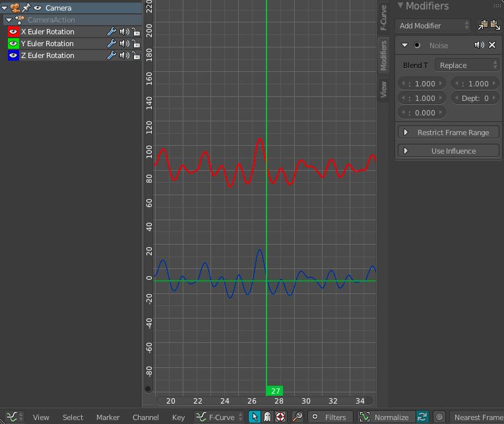Toggle the ghost icon in header

[x=267, y=417]
